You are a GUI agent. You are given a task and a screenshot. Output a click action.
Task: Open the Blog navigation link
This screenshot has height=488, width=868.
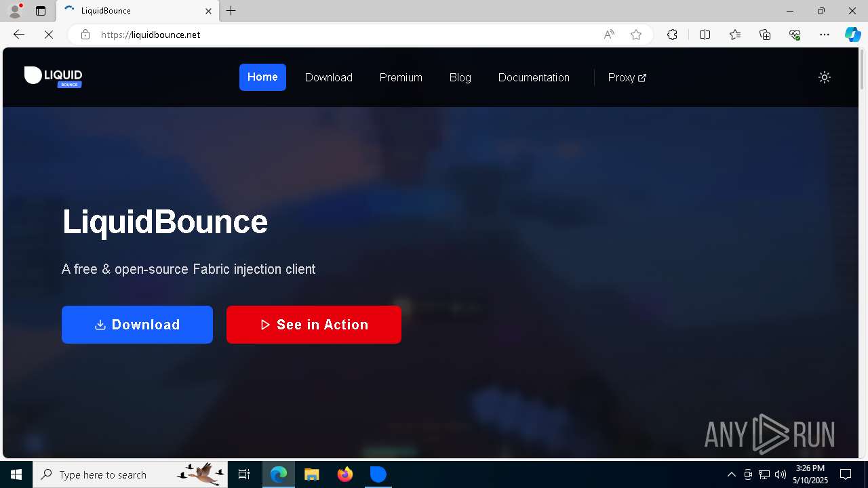point(460,77)
